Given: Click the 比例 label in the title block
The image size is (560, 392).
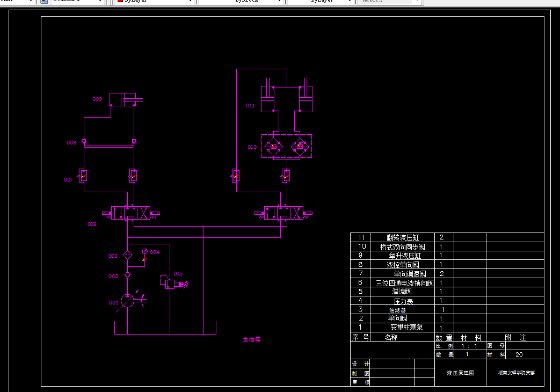Looking at the screenshot, I should click(x=444, y=345).
